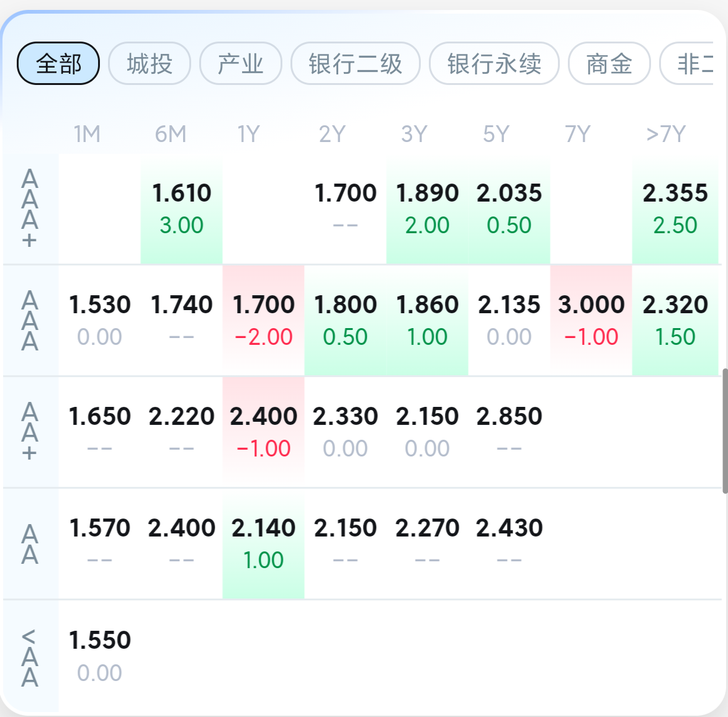
Task: Select the AAA+ >7Y cell showing 2.355
Action: pos(675,209)
